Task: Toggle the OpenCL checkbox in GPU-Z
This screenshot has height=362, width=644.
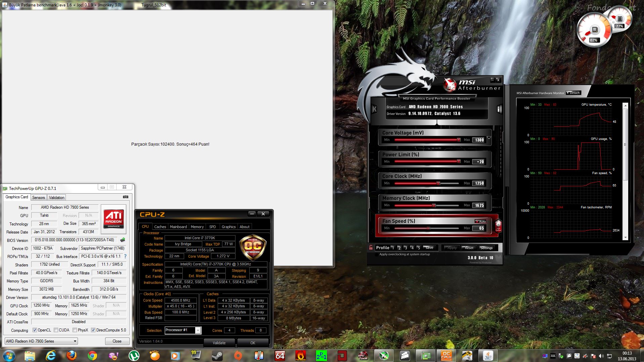Action: [x=35, y=330]
